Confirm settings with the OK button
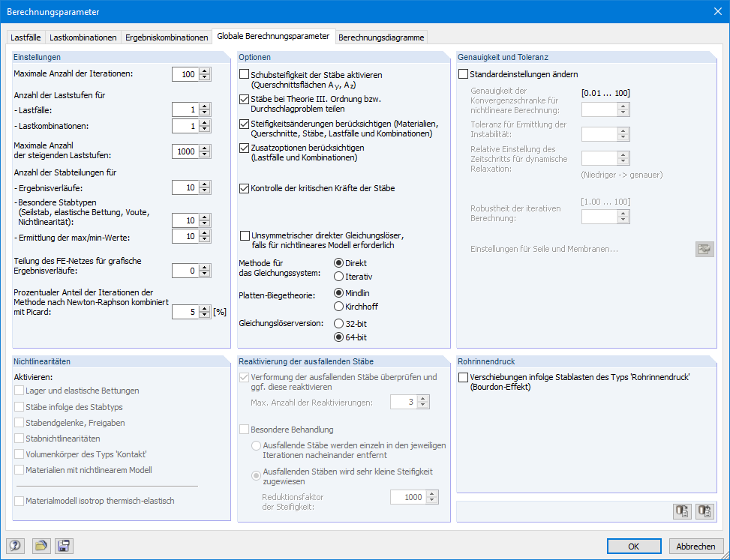 (x=633, y=546)
